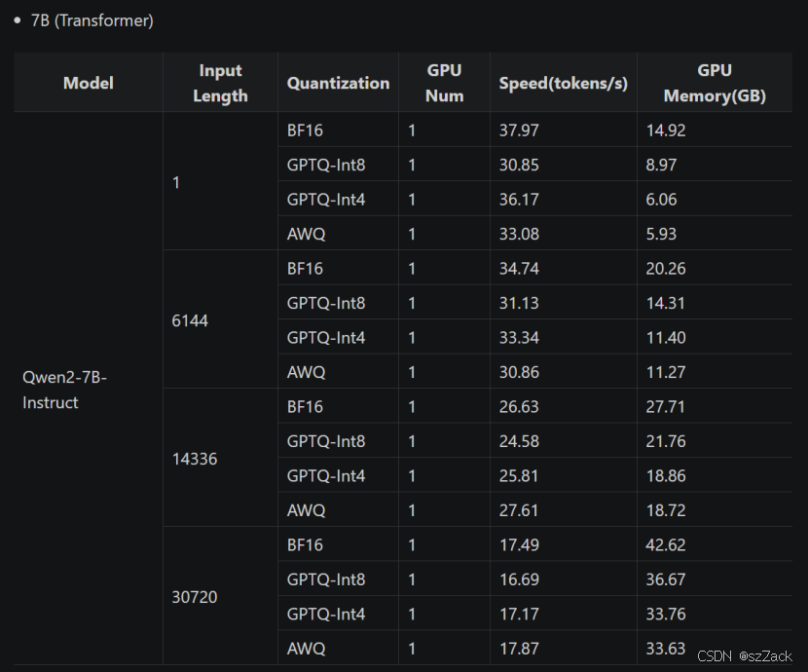Click speed value 16.69
This screenshot has height=672, width=808.
[x=519, y=579]
